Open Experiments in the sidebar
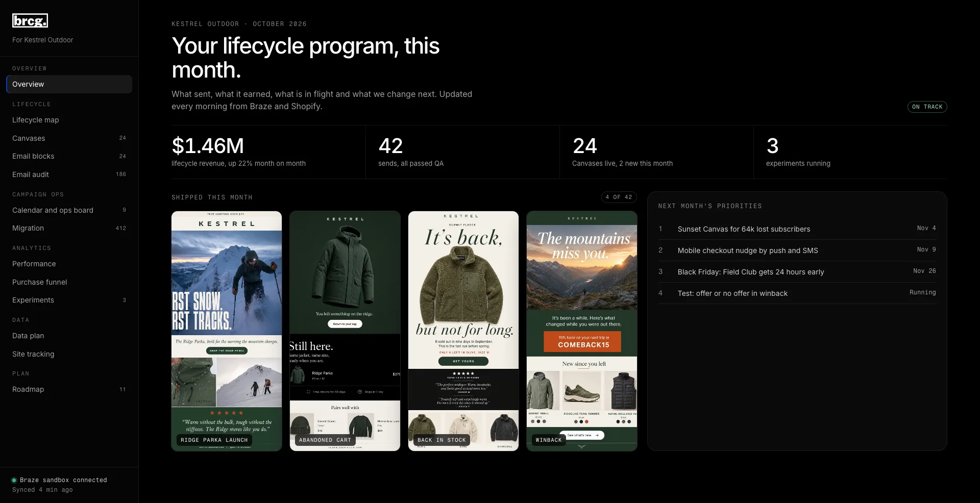 (x=69, y=300)
